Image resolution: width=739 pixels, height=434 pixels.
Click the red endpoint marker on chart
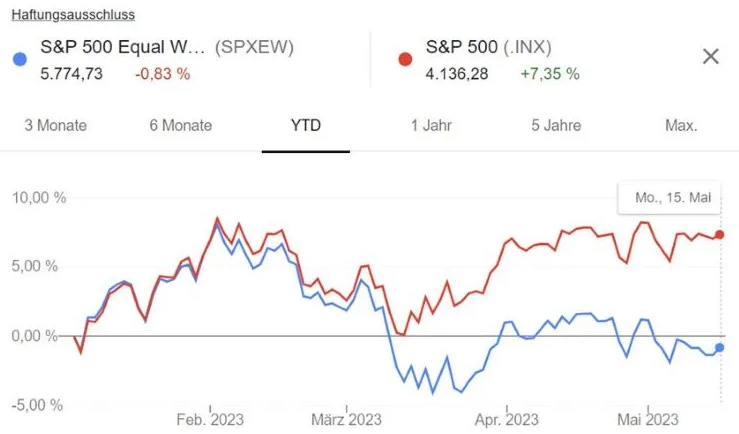click(720, 235)
